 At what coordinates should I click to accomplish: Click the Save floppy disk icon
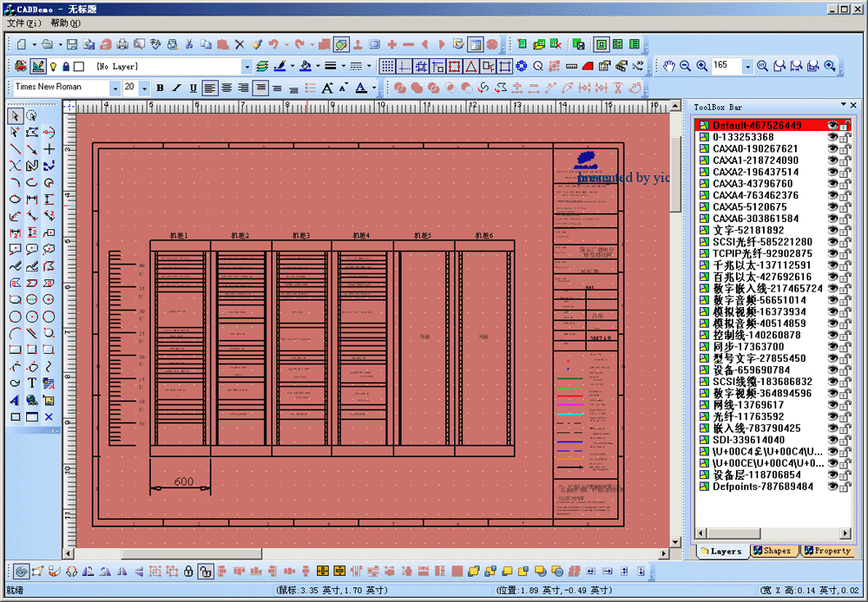[x=72, y=44]
